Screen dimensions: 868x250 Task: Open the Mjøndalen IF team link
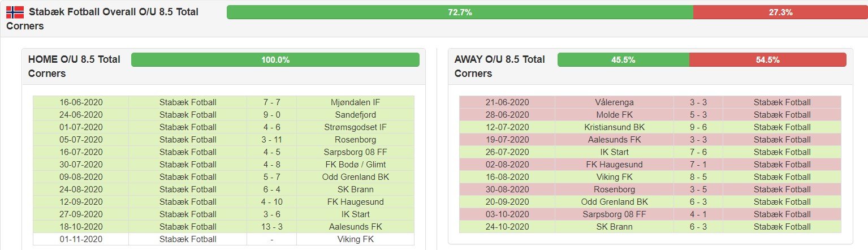355,102
